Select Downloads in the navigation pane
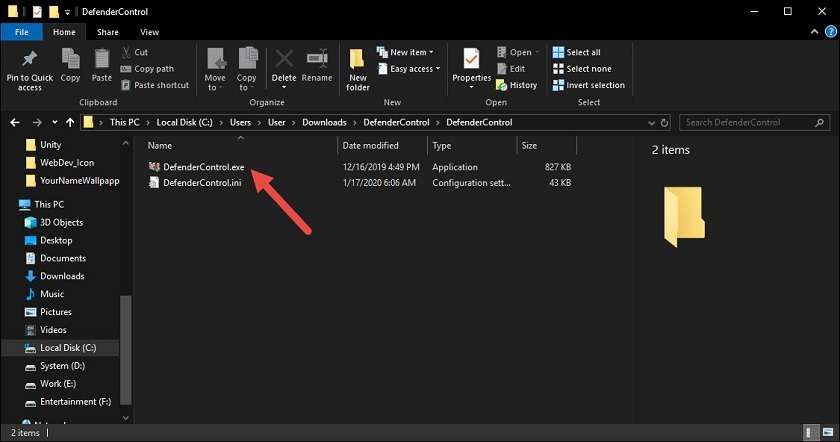Image resolution: width=840 pixels, height=442 pixels. coord(62,276)
